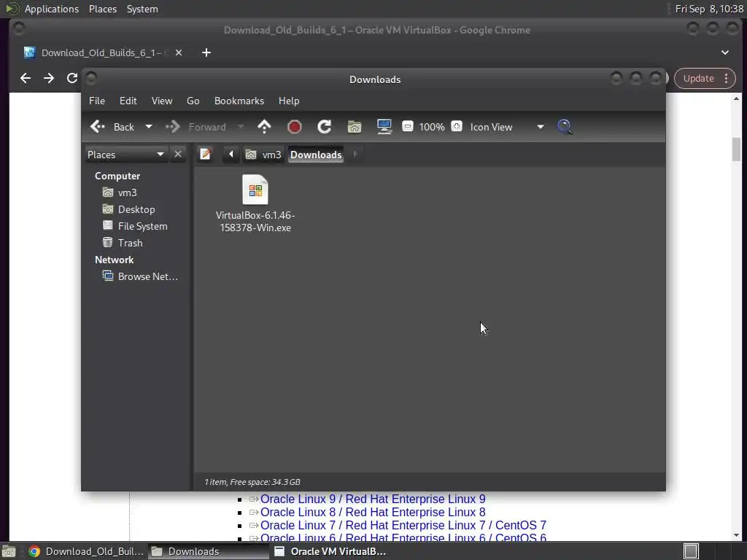
Task: Click the scrollbar down arrow in Chrome
Action: [737, 534]
